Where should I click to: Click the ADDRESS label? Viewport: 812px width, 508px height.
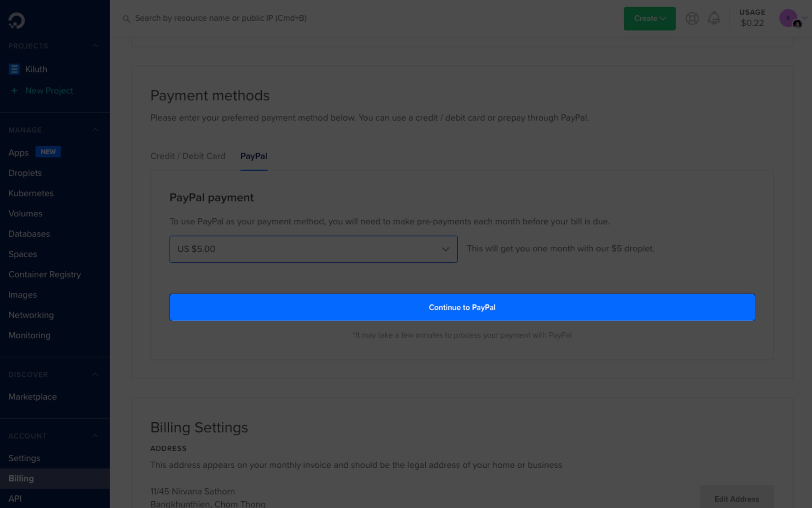click(168, 449)
